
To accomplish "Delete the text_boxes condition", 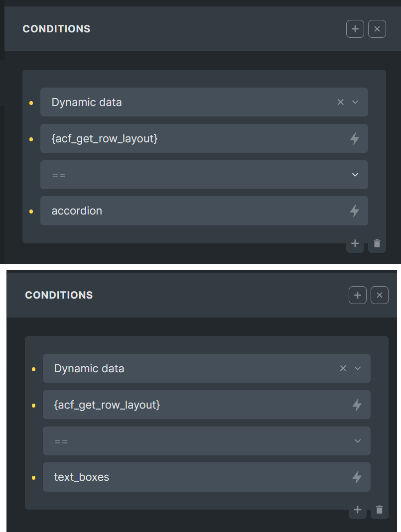I will (380, 510).
